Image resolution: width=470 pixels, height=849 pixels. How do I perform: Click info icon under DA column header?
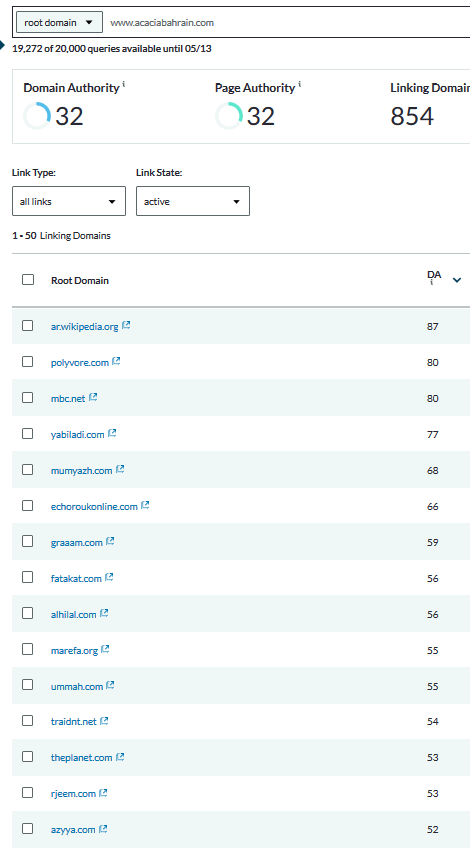432,283
